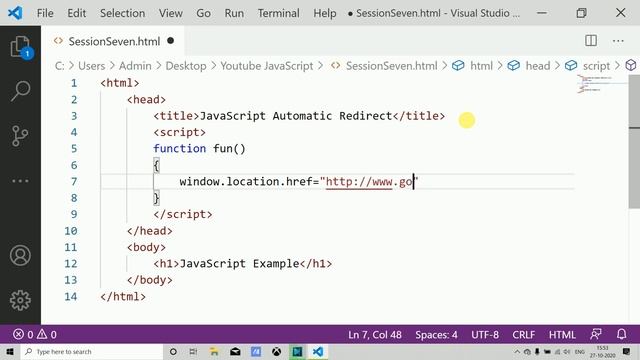This screenshot has height=360, width=640.
Task: Click the head symbol in the breadcrumb
Action: click(537, 66)
